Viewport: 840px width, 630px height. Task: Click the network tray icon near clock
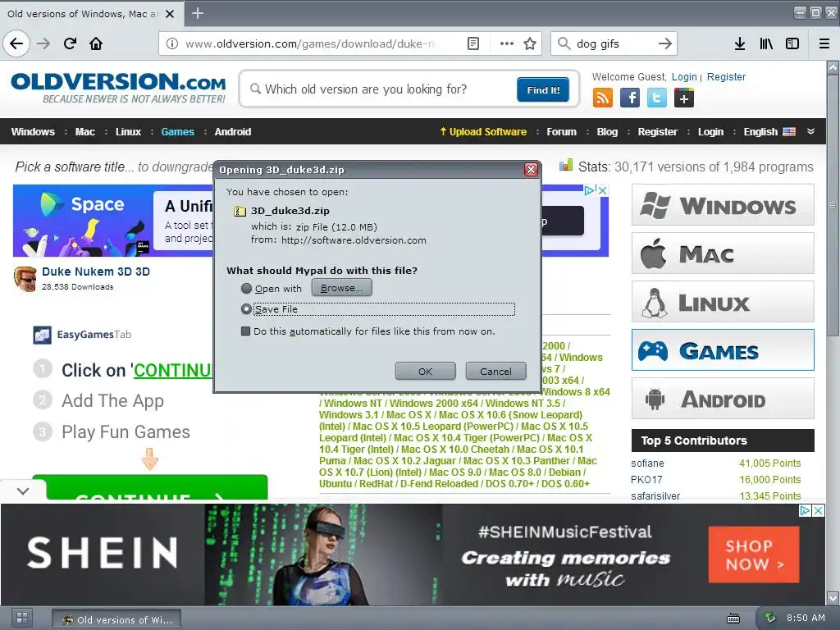click(769, 618)
